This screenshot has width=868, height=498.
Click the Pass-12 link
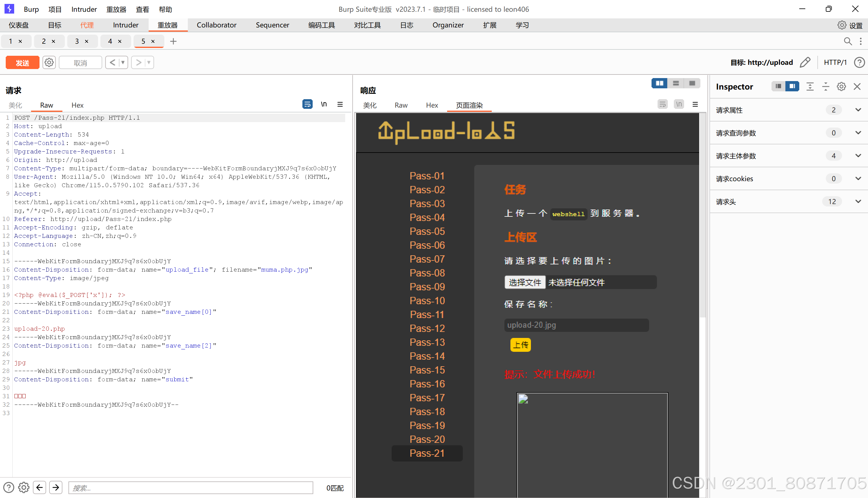pos(427,328)
